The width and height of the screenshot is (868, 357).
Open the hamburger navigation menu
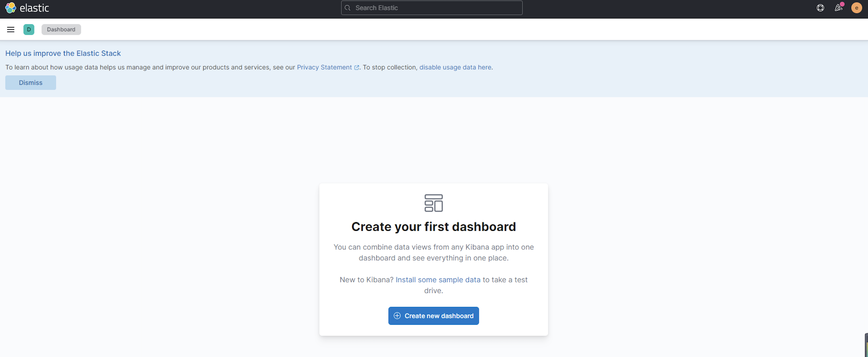point(10,30)
